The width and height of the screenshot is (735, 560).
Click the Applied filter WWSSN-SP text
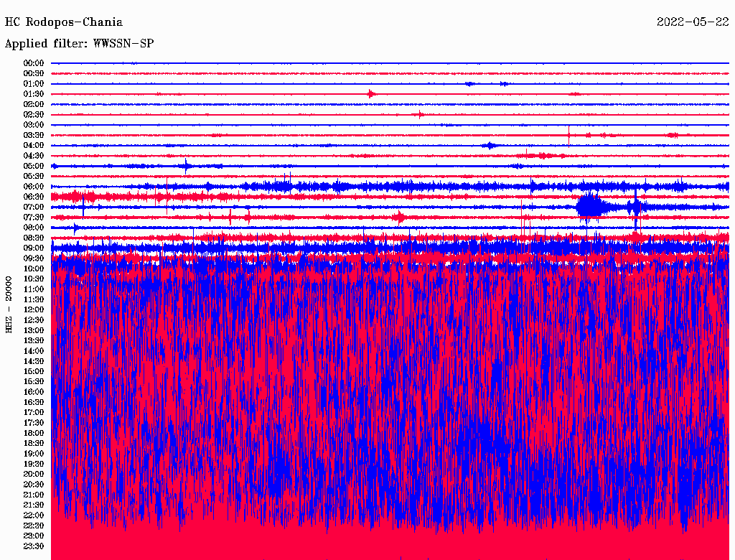[x=79, y=44]
